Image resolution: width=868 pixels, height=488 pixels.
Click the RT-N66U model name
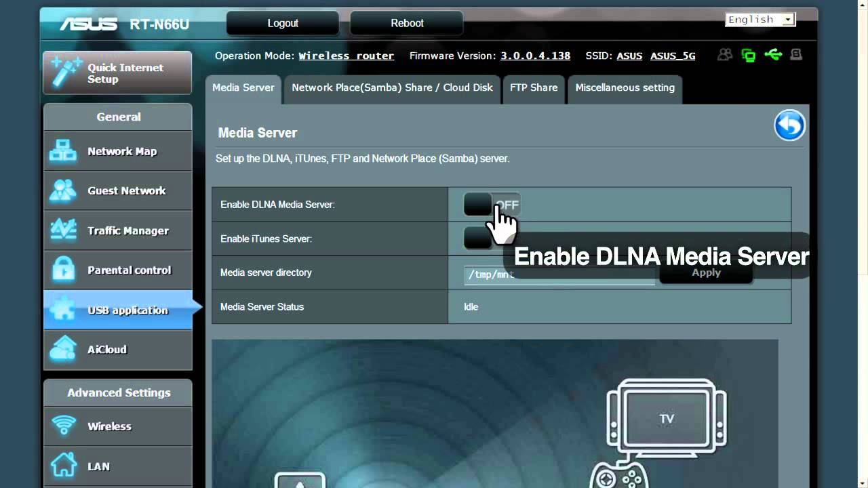(159, 25)
